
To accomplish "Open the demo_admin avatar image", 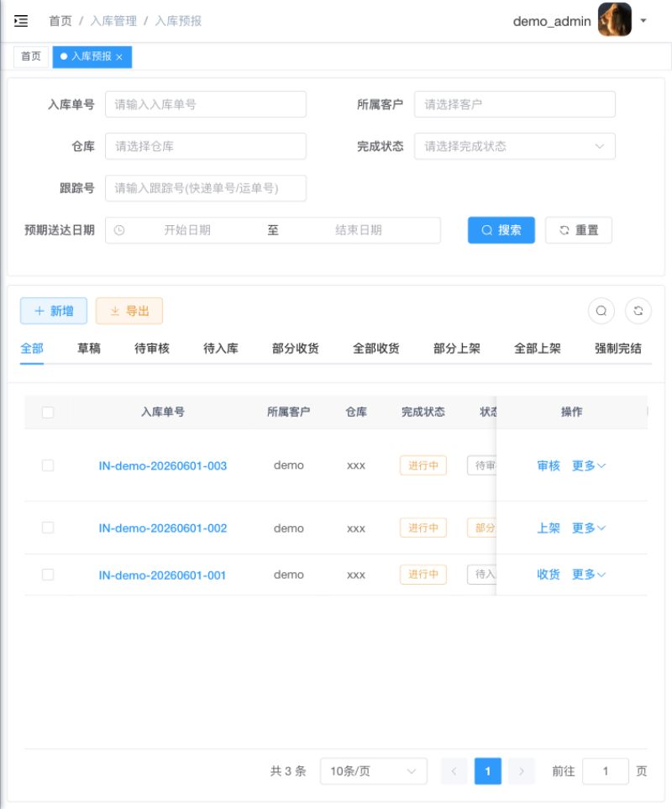I will [614, 20].
